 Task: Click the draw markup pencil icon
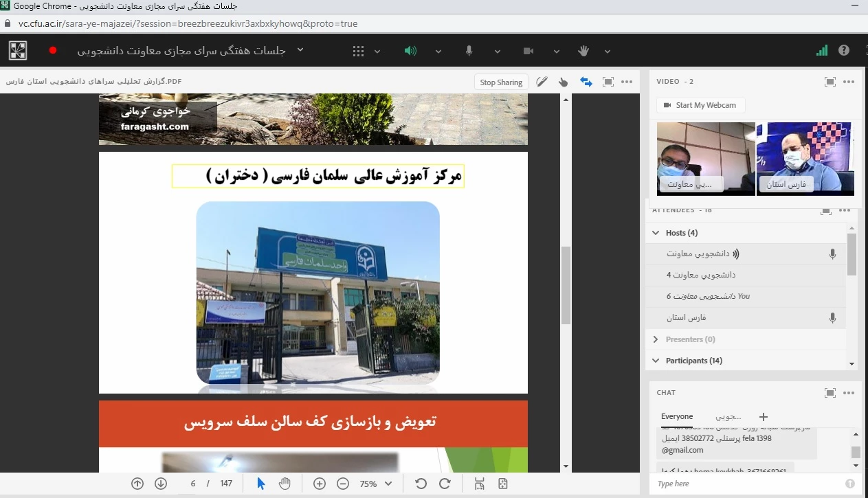click(542, 82)
